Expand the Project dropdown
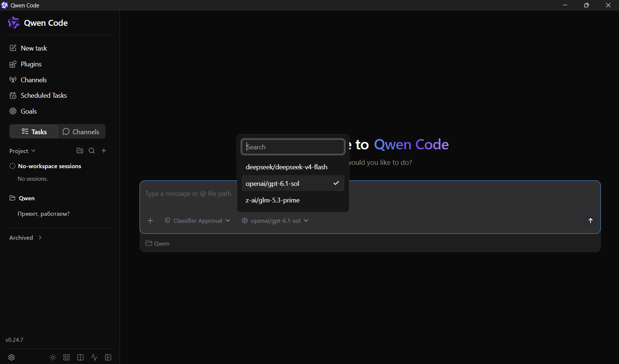The width and height of the screenshot is (619, 364). (23, 151)
